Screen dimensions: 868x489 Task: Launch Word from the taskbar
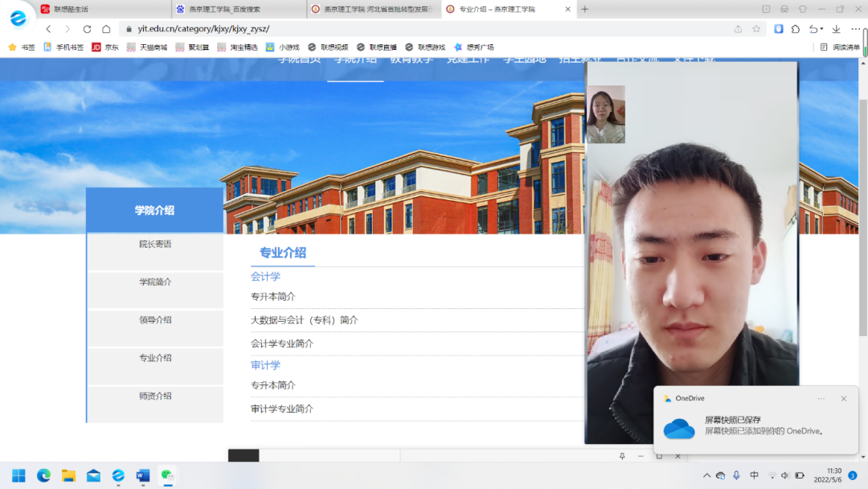[143, 475]
